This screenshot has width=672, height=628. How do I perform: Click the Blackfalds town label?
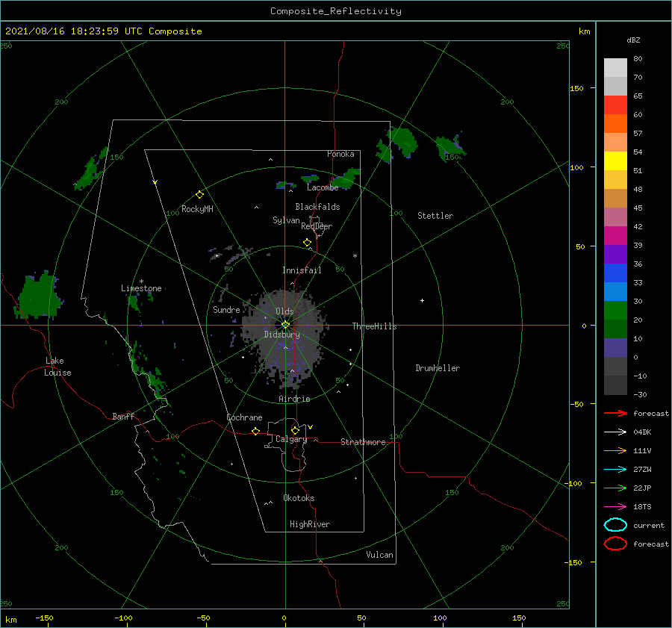coord(317,207)
